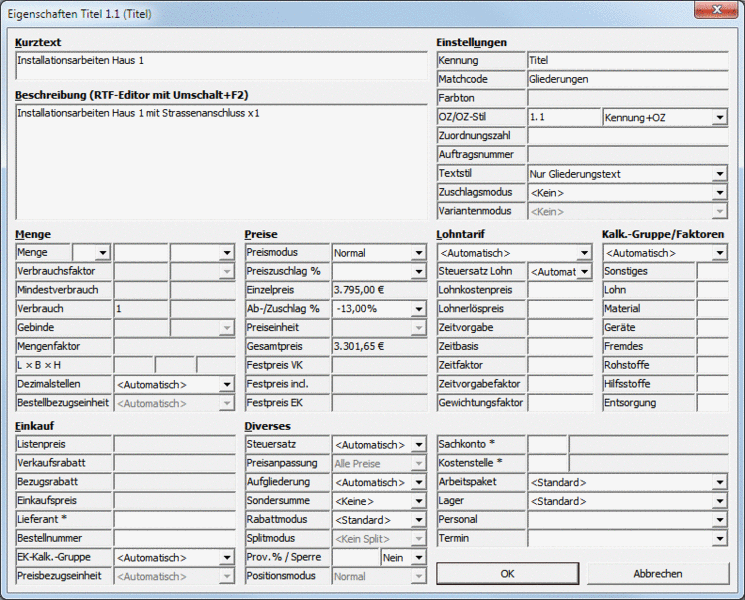Click the Kostenstelle * number field
Image resolution: width=745 pixels, height=600 pixels.
pos(547,463)
